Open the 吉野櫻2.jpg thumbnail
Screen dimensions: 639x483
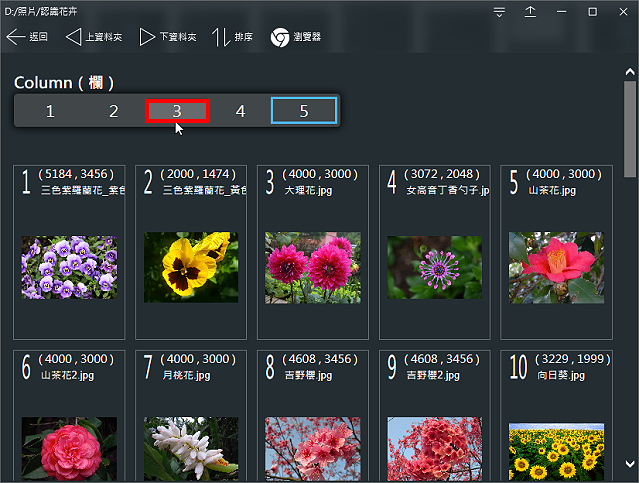tap(435, 449)
